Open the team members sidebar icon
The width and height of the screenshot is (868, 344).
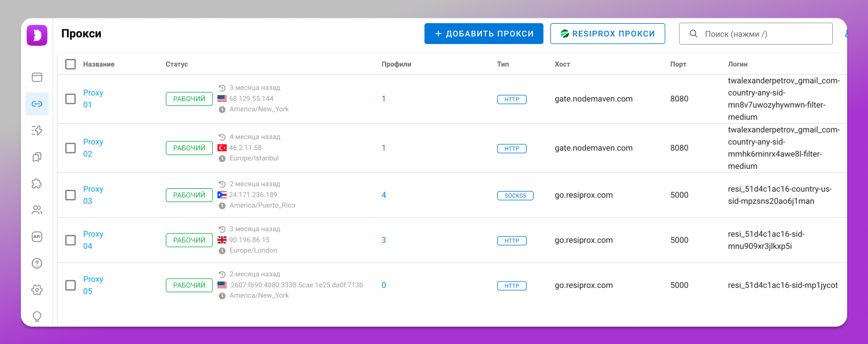pyautogui.click(x=37, y=210)
